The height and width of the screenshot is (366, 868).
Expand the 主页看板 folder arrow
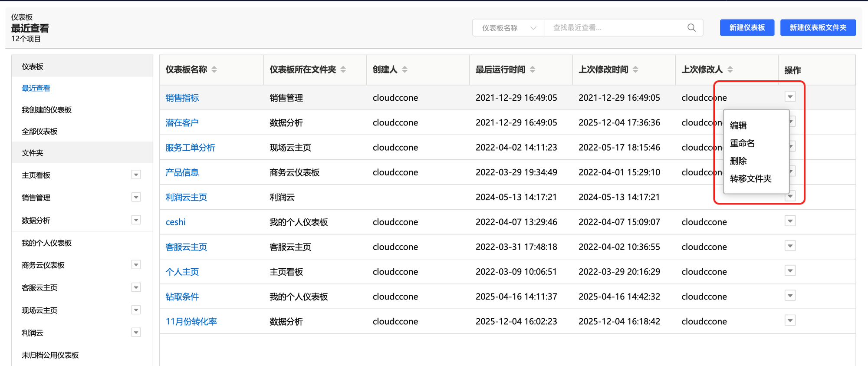[x=136, y=175]
